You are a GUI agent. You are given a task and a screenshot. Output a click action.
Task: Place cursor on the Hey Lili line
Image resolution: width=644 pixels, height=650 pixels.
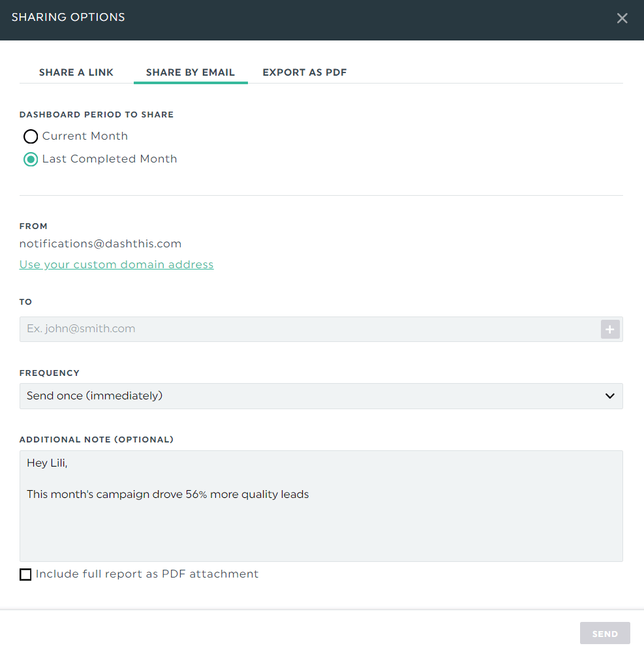tap(47, 463)
